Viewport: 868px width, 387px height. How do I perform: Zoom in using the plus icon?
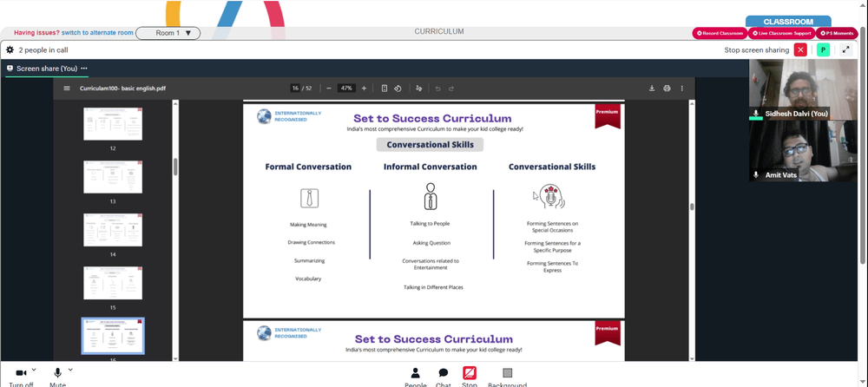(364, 88)
